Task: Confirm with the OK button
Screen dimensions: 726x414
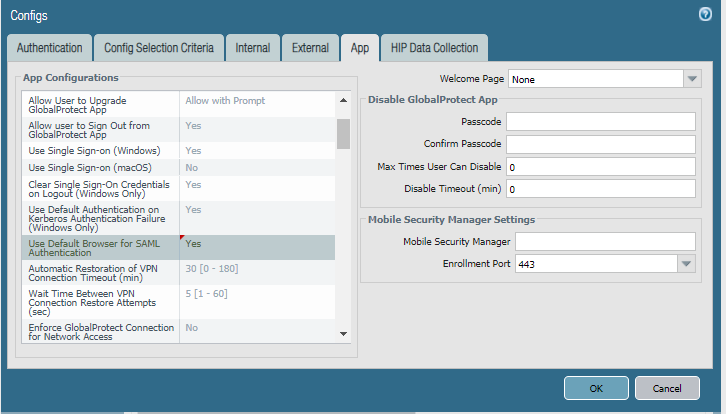Action: point(596,388)
